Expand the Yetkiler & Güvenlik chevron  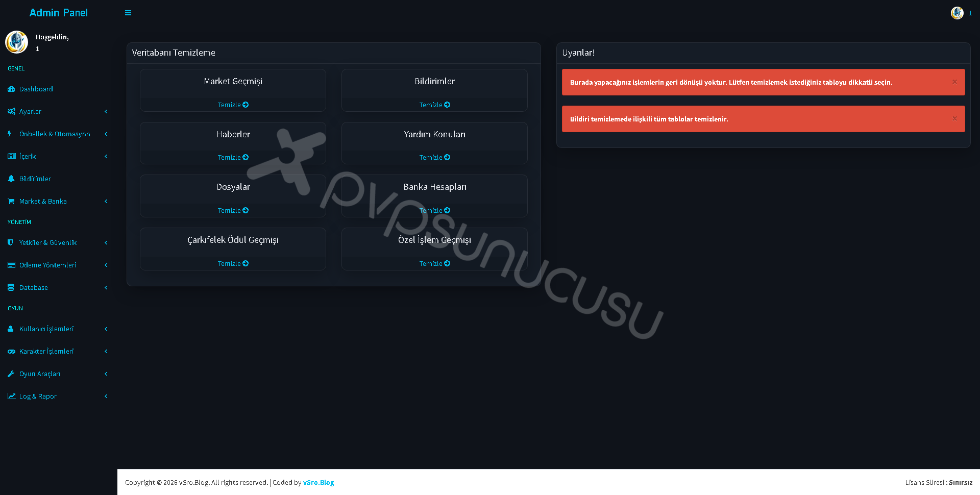pos(106,243)
